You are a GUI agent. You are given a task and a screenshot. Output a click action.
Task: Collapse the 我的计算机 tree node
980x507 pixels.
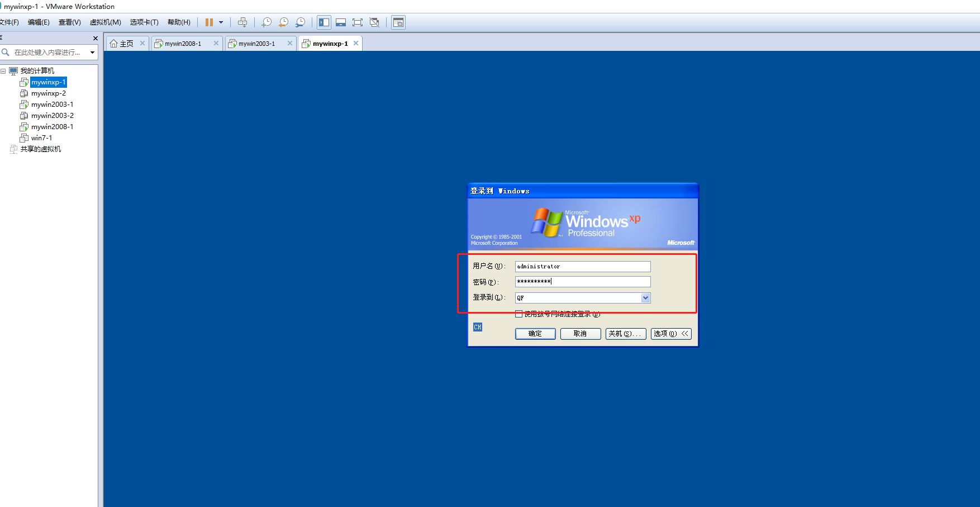point(3,71)
